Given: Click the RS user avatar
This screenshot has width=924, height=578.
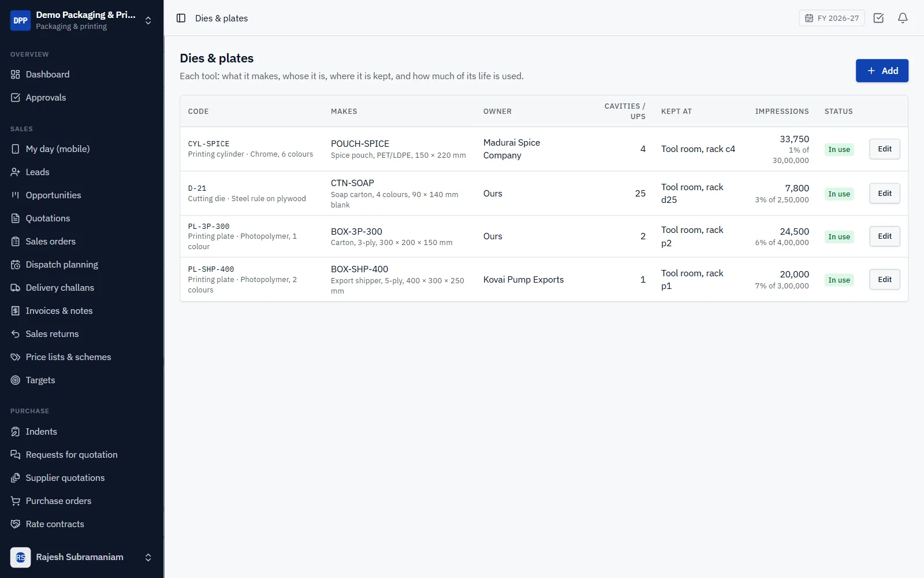Looking at the screenshot, I should coord(20,557).
